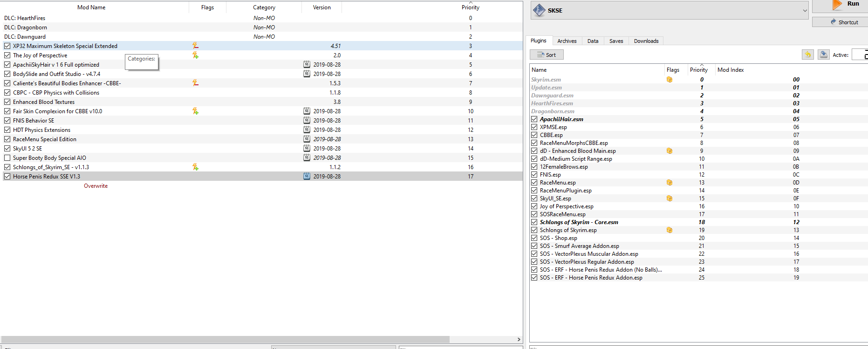This screenshot has width=868, height=349.
Task: Click the calendar version icon for BodySlide and Outfit Studio
Action: [307, 74]
